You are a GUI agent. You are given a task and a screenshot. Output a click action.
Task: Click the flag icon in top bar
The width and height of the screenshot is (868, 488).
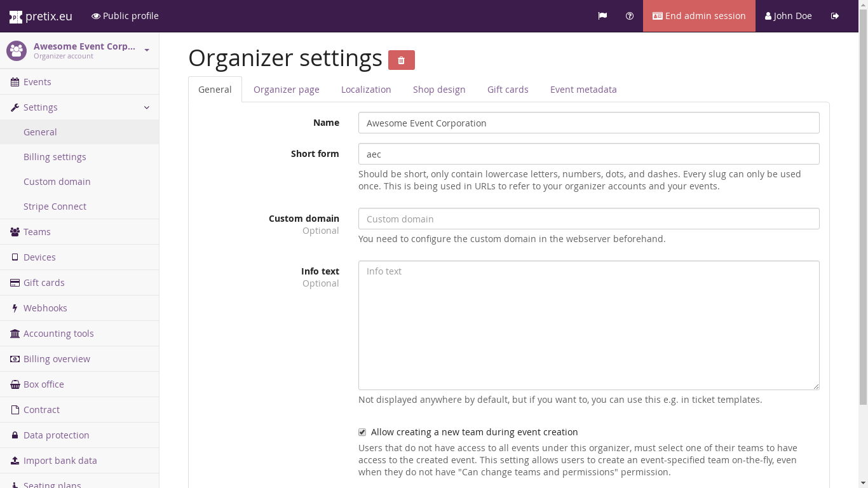click(602, 16)
